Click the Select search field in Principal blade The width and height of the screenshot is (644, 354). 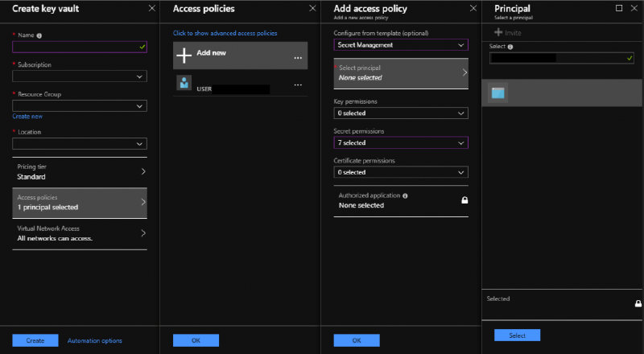(561, 58)
